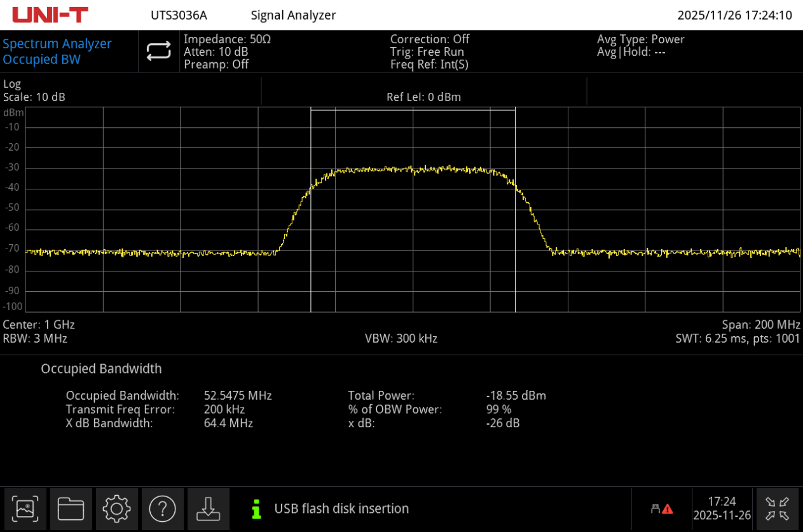Open the help menu question mark
The image size is (803, 532).
pos(163,508)
